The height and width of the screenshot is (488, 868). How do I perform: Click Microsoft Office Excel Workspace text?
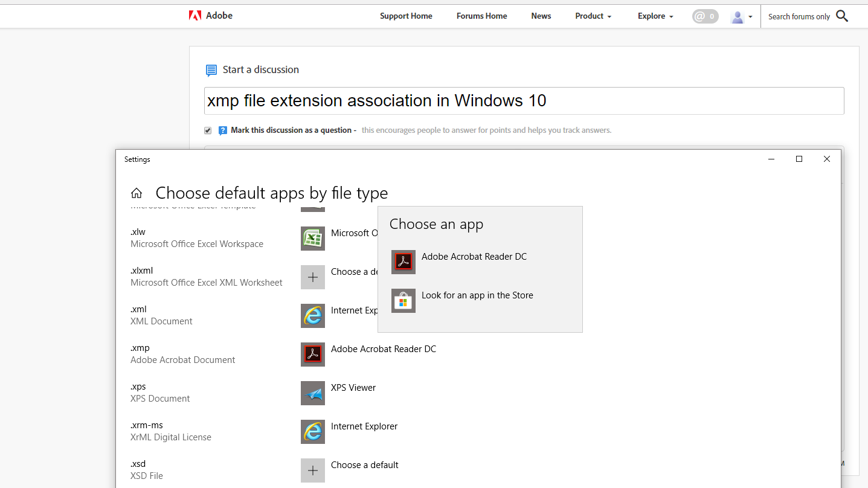click(197, 244)
